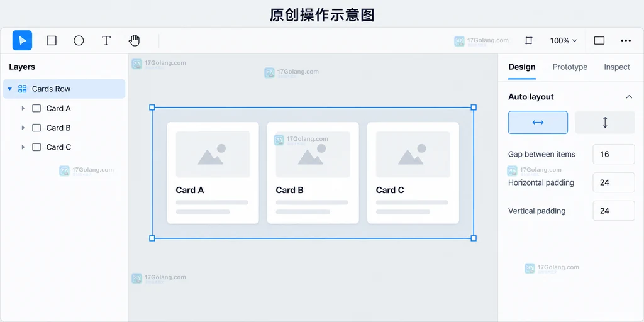Switch to the Prototype tab
Viewport: 644px width, 322px height.
(x=570, y=67)
